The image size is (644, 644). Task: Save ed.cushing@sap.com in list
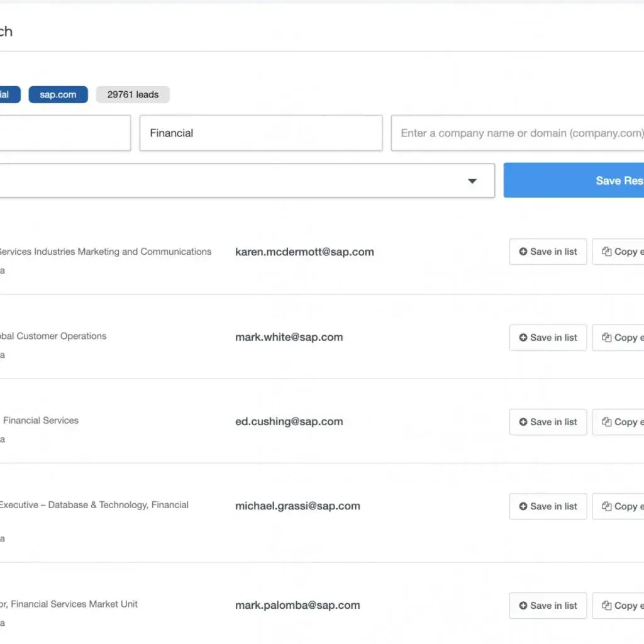tap(548, 422)
